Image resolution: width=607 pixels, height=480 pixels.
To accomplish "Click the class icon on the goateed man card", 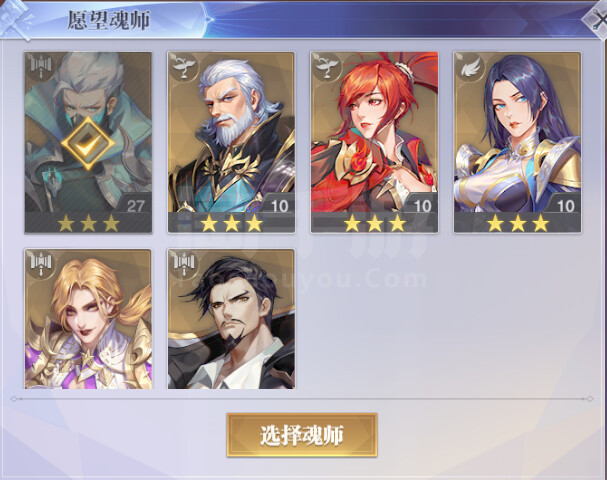I will [184, 264].
